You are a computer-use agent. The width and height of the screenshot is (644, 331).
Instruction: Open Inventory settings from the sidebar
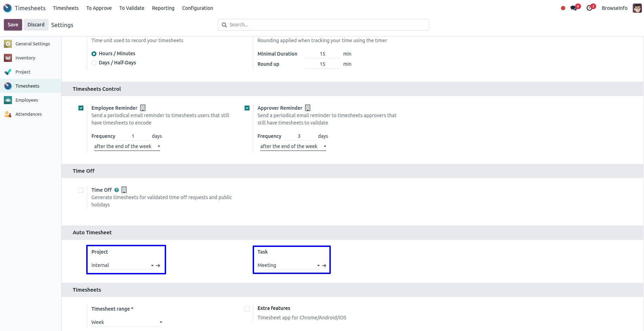[x=25, y=58]
